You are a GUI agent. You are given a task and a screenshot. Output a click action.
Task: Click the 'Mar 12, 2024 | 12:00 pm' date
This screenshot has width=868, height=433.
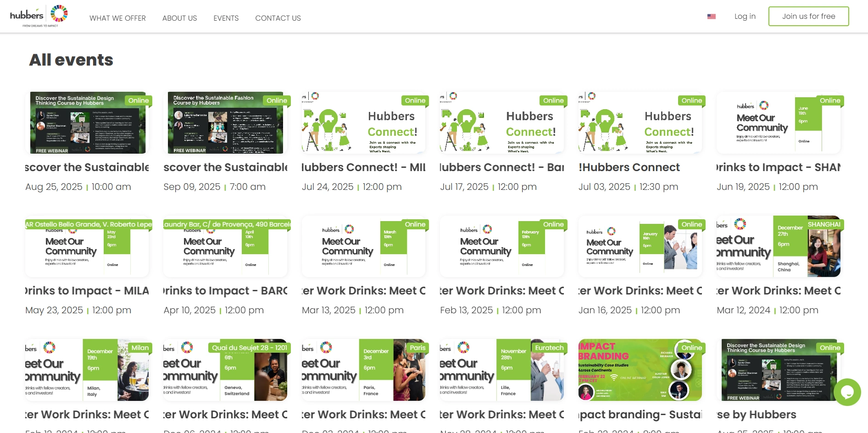[x=768, y=310]
